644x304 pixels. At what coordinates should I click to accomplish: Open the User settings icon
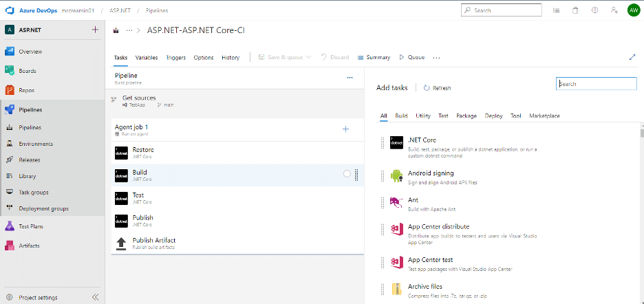click(x=614, y=11)
